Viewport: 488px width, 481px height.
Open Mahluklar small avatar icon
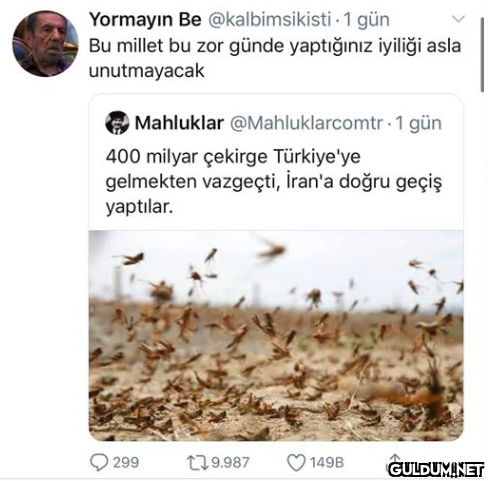pyautogui.click(x=117, y=123)
